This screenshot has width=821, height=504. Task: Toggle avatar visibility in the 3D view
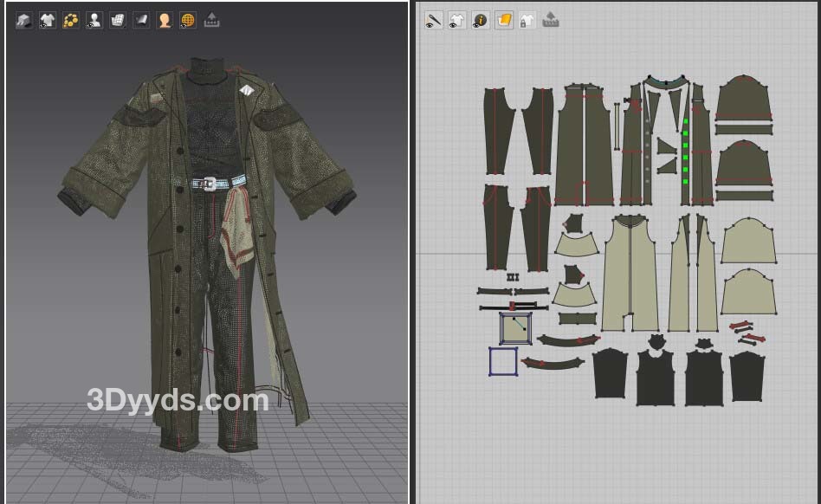(94, 20)
